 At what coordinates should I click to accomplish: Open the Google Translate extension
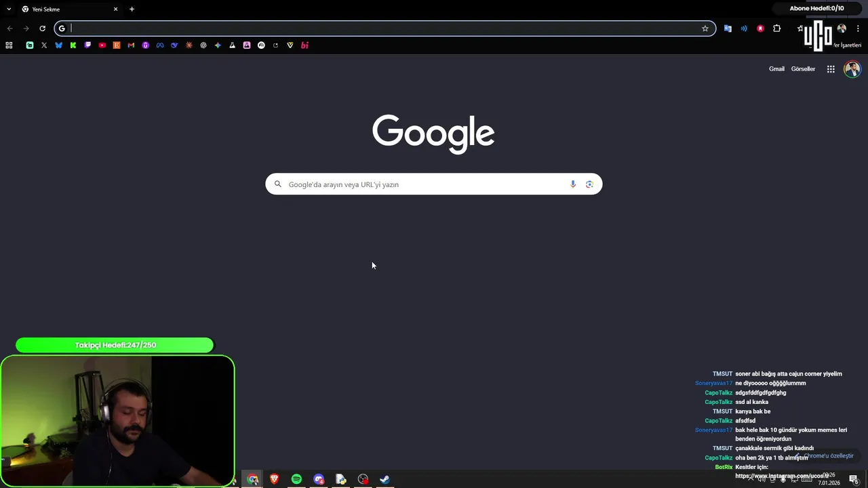pyautogui.click(x=728, y=28)
